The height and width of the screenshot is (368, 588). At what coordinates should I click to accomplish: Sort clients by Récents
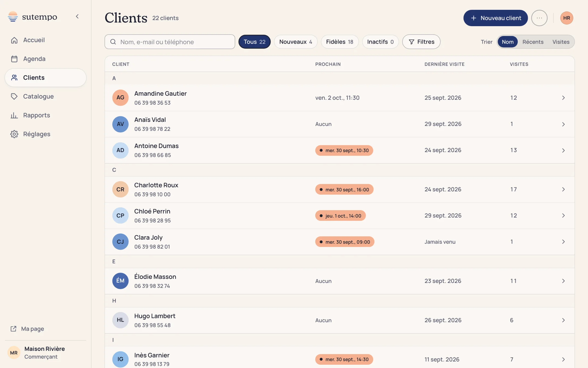click(533, 42)
